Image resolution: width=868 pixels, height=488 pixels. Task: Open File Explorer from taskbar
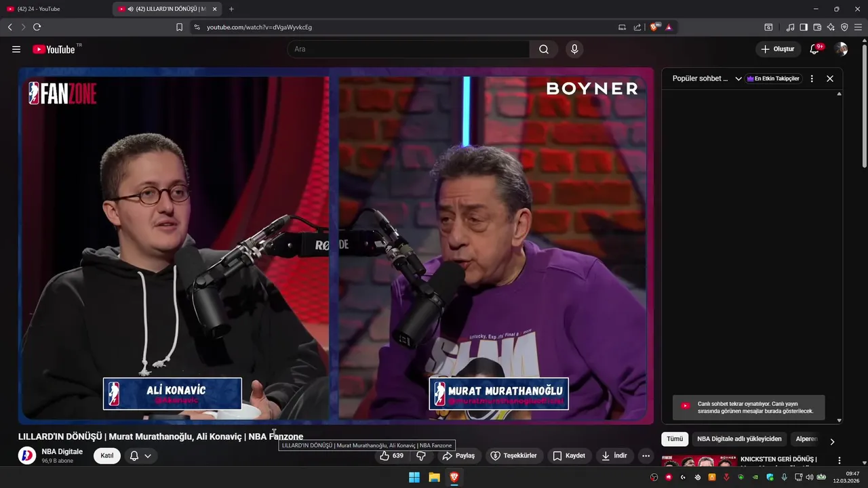point(434,478)
